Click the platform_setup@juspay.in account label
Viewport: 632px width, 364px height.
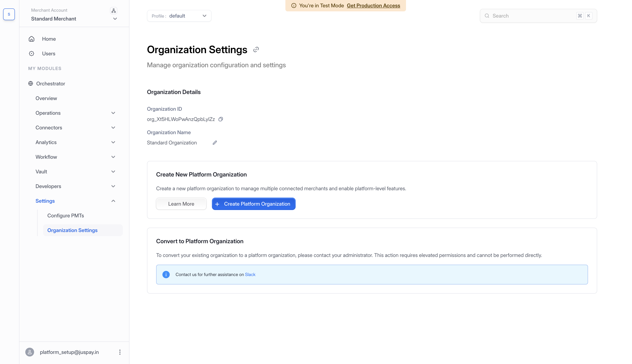coord(69,352)
